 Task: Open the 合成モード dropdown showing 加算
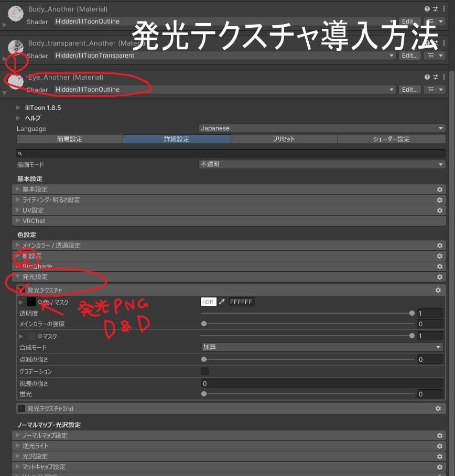pos(321,347)
